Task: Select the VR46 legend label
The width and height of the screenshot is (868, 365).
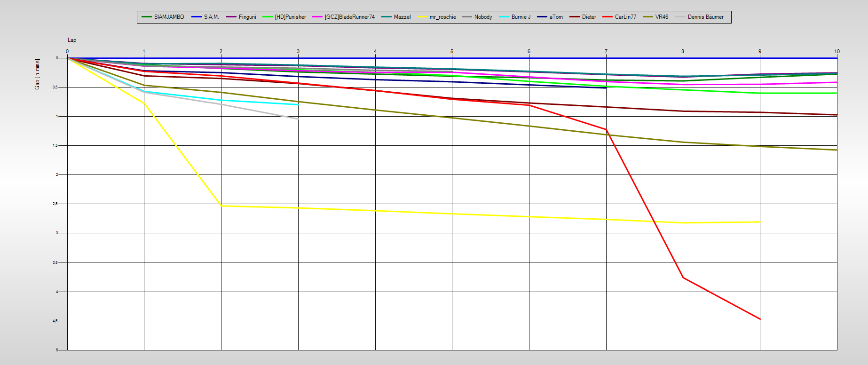Action: point(661,17)
